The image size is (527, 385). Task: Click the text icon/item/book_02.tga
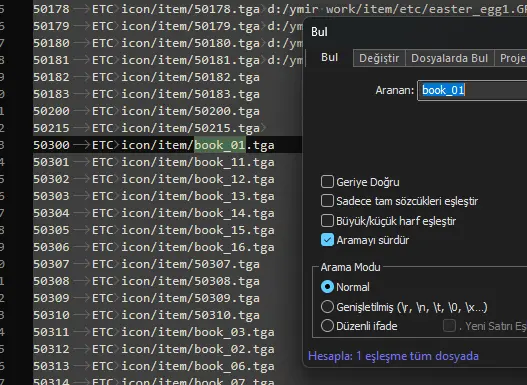(198, 349)
